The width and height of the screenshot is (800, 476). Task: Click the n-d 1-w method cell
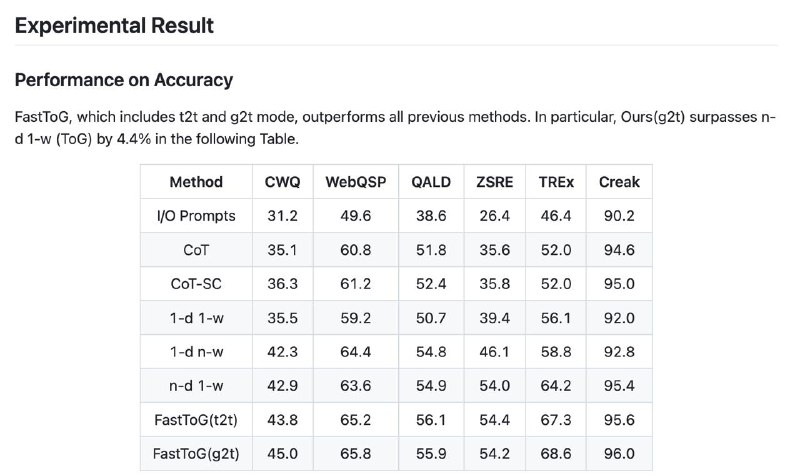point(196,386)
